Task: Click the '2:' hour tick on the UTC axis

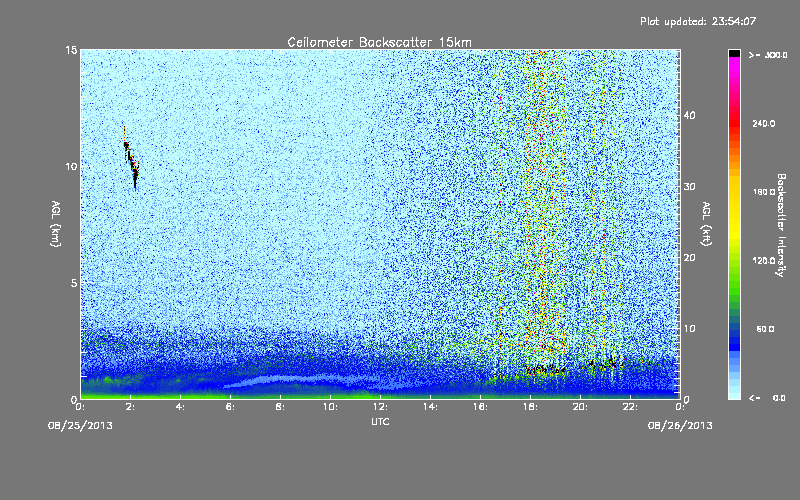Action: [130, 407]
